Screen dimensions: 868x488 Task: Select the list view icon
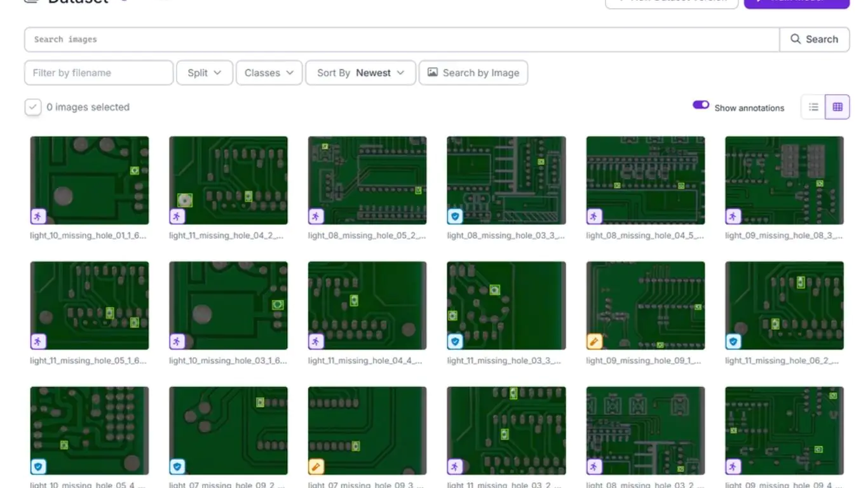pyautogui.click(x=813, y=107)
